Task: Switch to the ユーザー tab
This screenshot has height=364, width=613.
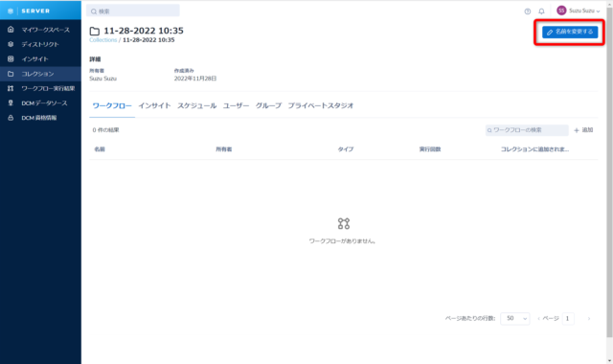Action: [236, 105]
